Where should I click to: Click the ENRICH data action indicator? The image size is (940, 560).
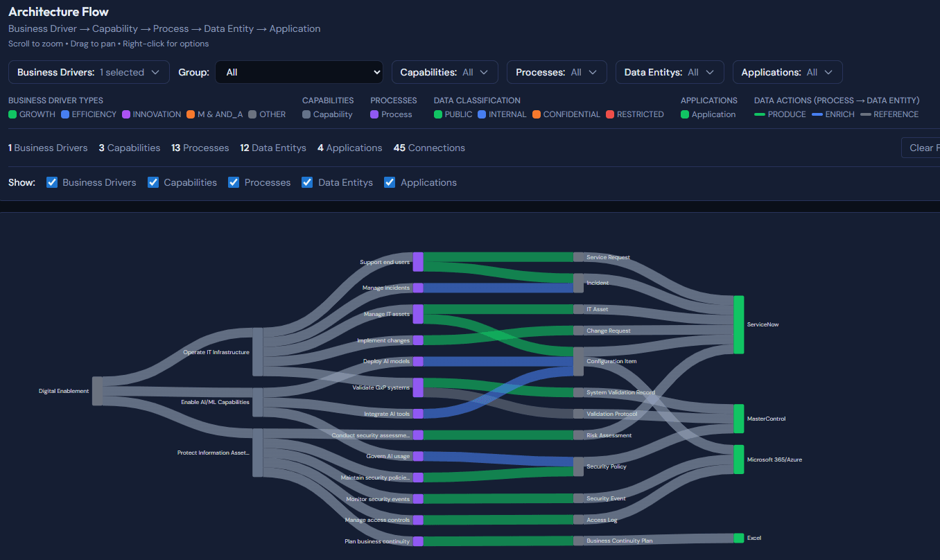coord(815,114)
